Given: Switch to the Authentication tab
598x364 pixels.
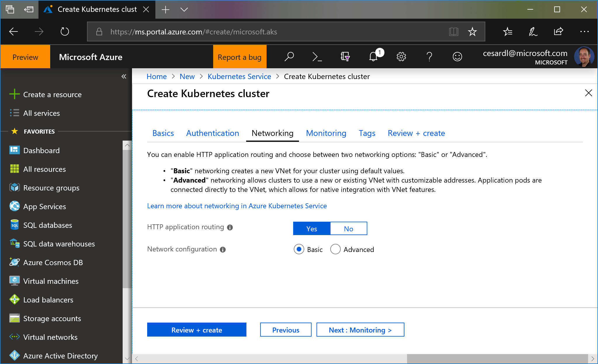Looking at the screenshot, I should coord(213,133).
